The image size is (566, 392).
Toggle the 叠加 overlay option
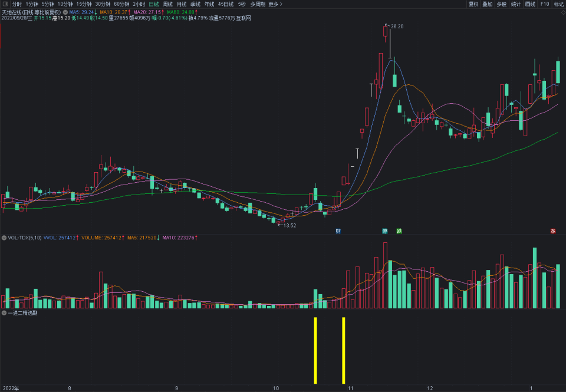[487, 4]
